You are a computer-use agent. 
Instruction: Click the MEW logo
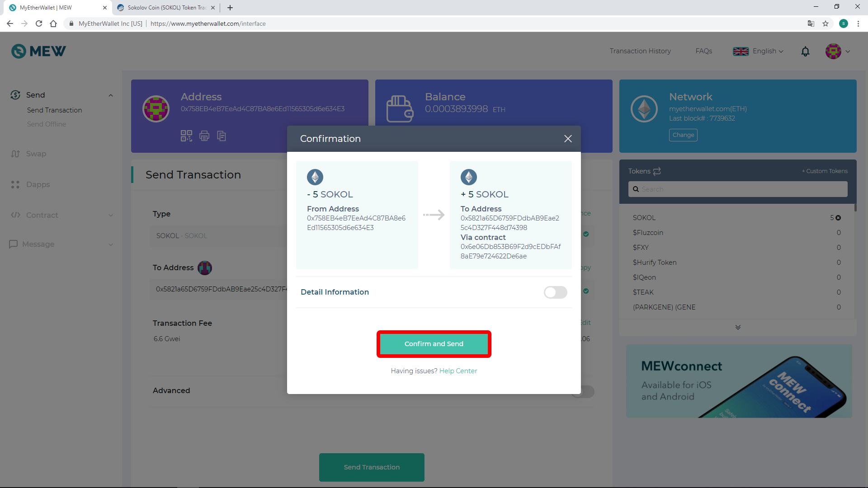(38, 51)
